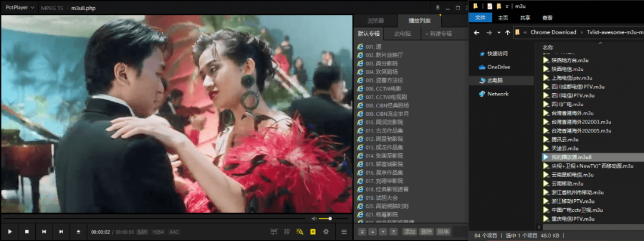Toggle the 360° video mode icon
The image size is (644, 241).
[x=274, y=231]
